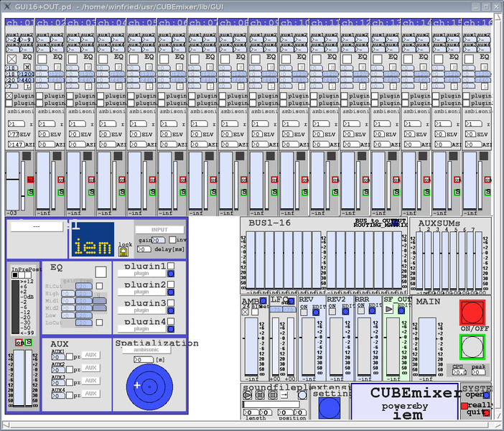Click the INPUT button in channel detail
Viewport: 504px width, 431px height.
159,230
